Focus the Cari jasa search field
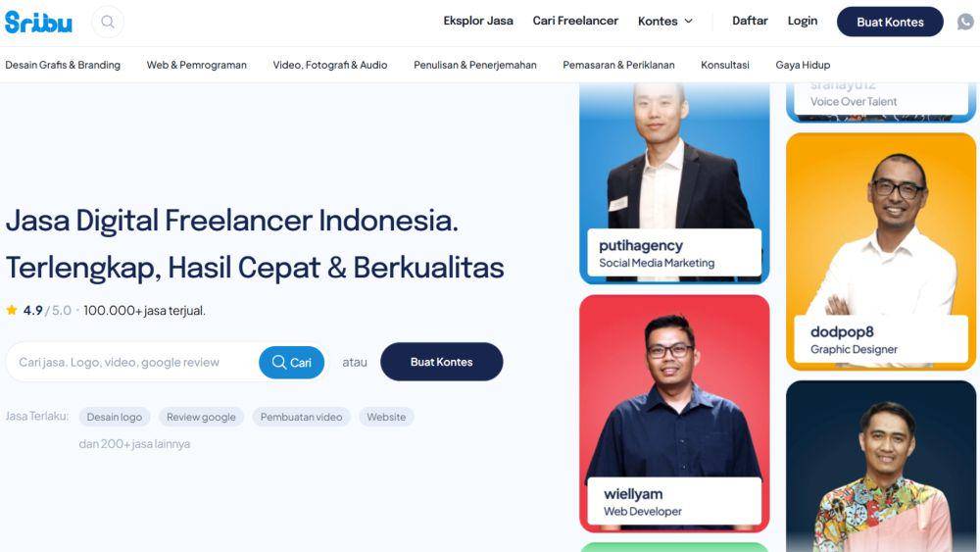 pyautogui.click(x=132, y=363)
